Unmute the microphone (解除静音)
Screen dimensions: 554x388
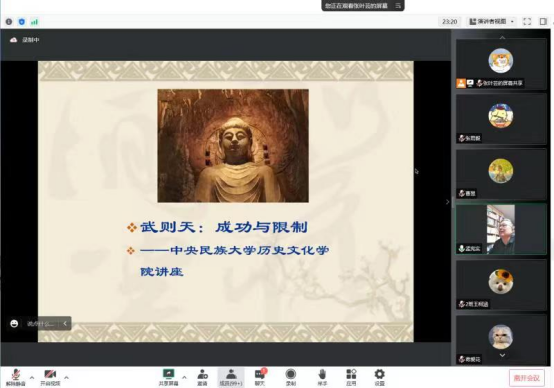[x=16, y=377]
